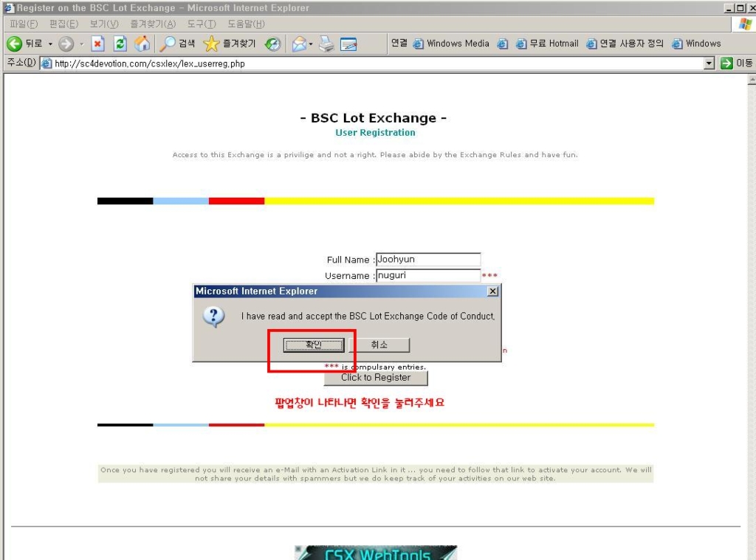Open the 보기(V) menu
Image resolution: width=756 pixels, height=560 pixels.
coord(104,24)
